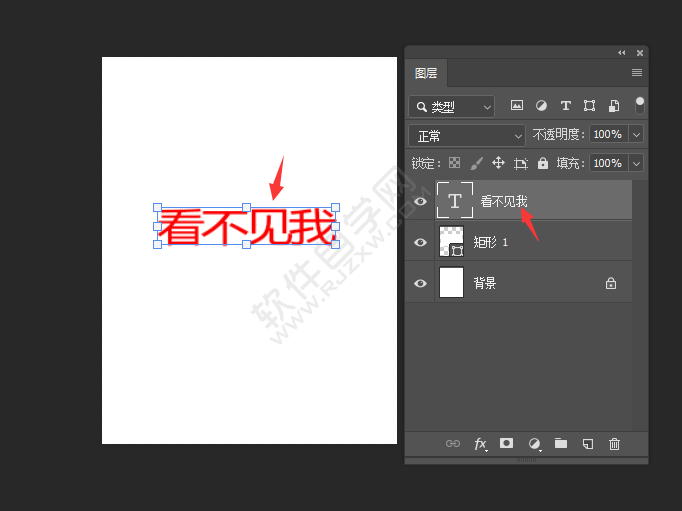Lock all layer properties

click(x=543, y=163)
